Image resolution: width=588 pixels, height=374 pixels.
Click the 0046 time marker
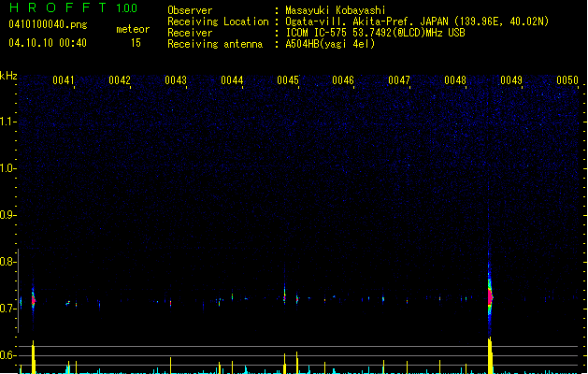pos(343,80)
